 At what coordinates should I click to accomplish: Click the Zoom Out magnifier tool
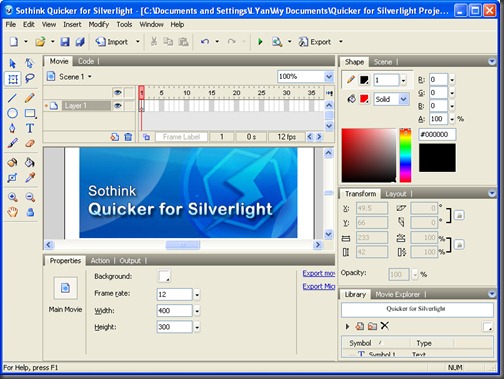[30, 197]
